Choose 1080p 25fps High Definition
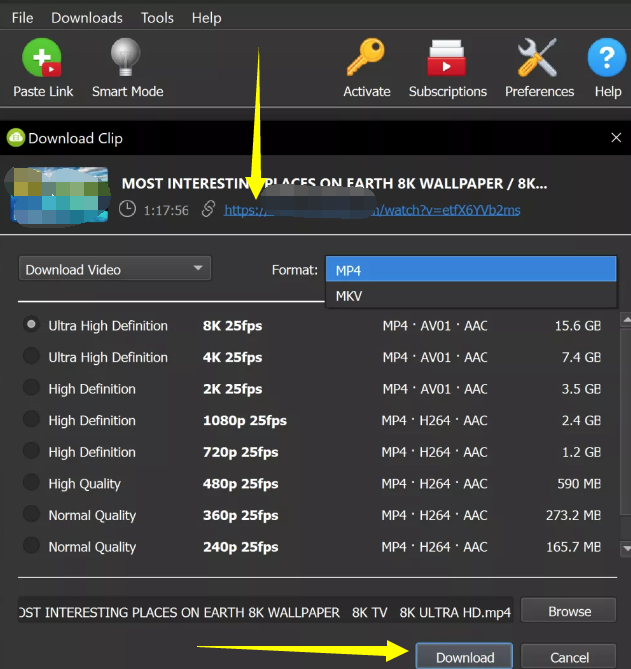The image size is (631, 669). coord(32,420)
